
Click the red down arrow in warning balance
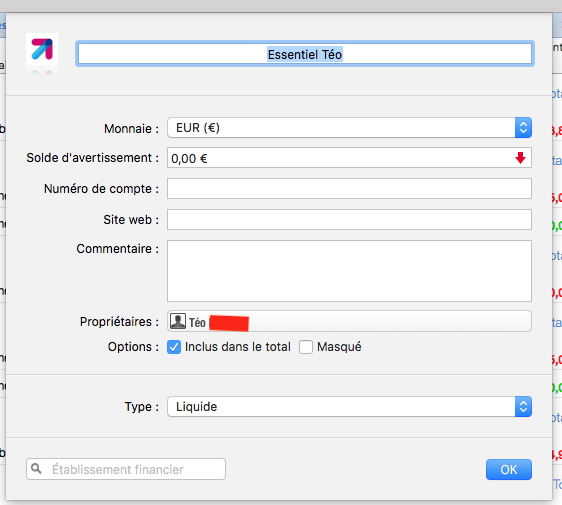tap(520, 158)
